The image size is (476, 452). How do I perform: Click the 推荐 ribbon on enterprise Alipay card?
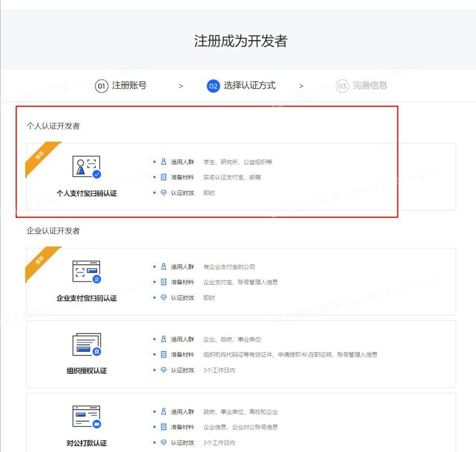[x=40, y=260]
